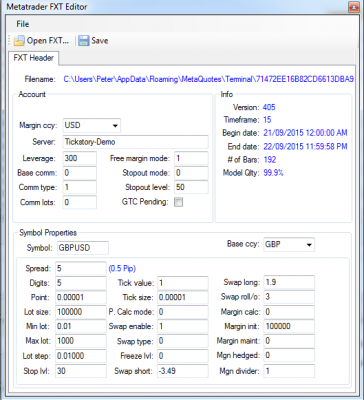Toggle the GTC Pending checkbox

coord(179,202)
